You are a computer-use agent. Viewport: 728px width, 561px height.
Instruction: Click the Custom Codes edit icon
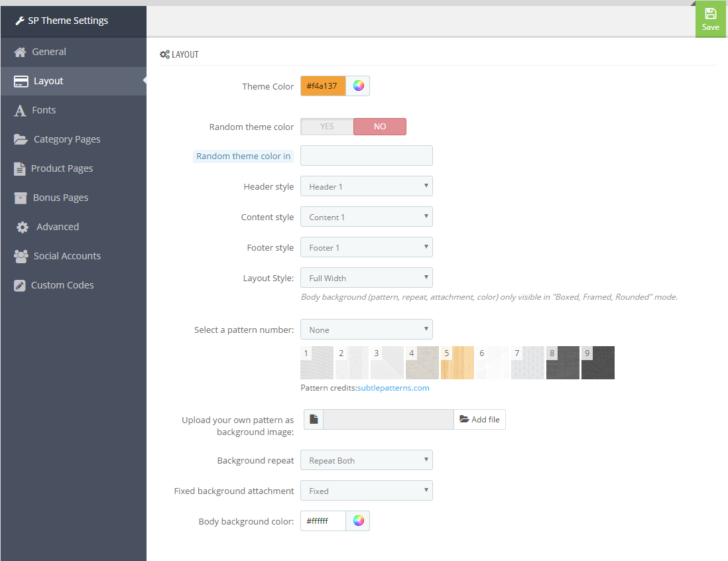[x=20, y=285]
